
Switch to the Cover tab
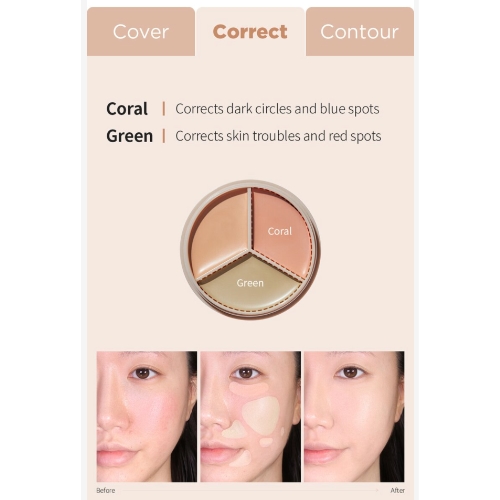click(x=141, y=32)
